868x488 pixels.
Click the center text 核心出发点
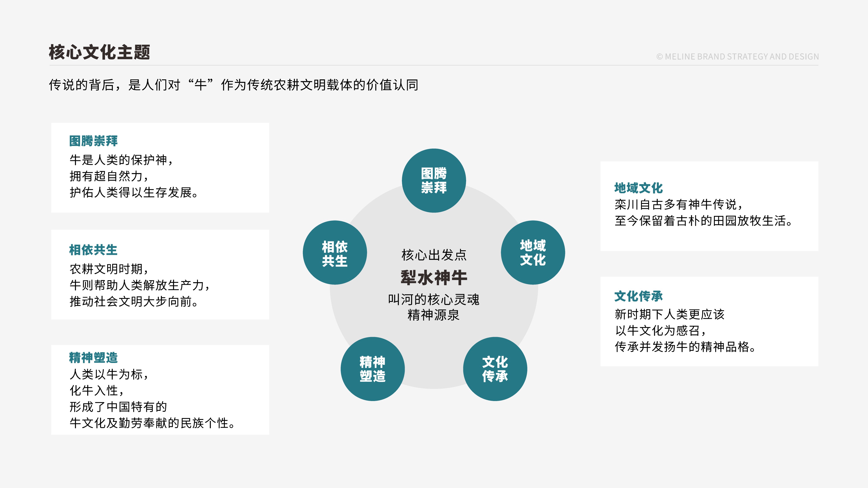(x=434, y=255)
